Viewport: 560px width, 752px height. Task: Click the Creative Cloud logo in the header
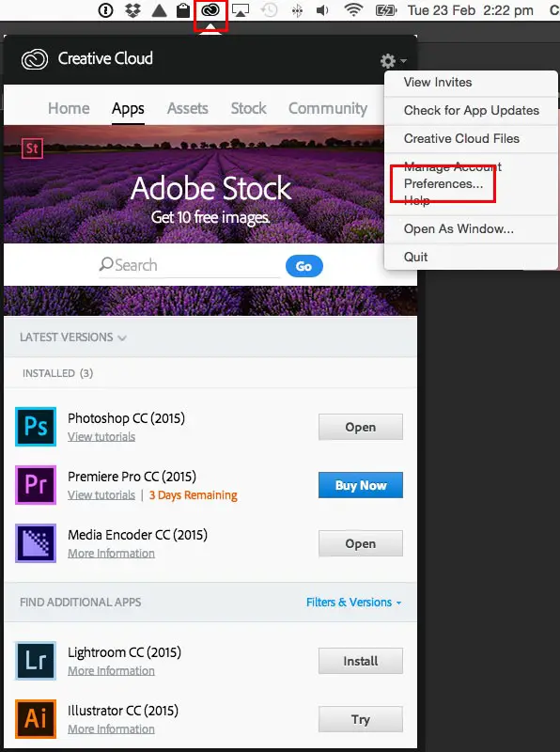[x=35, y=59]
